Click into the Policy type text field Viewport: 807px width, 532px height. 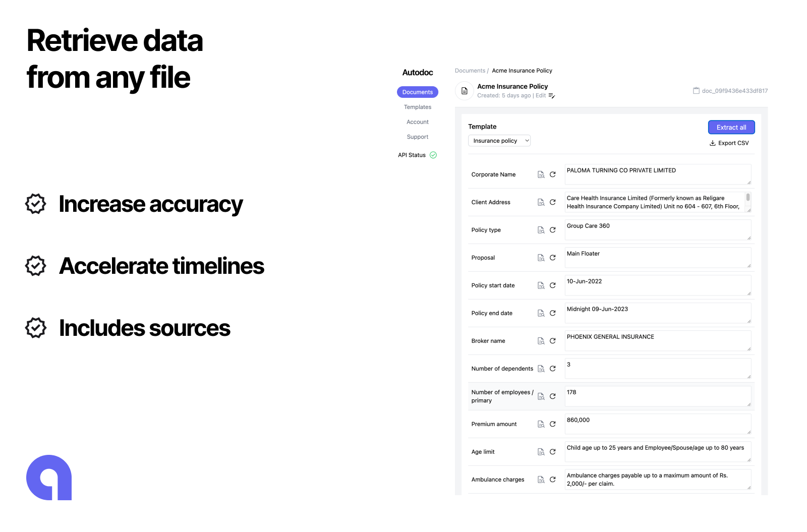(x=658, y=230)
